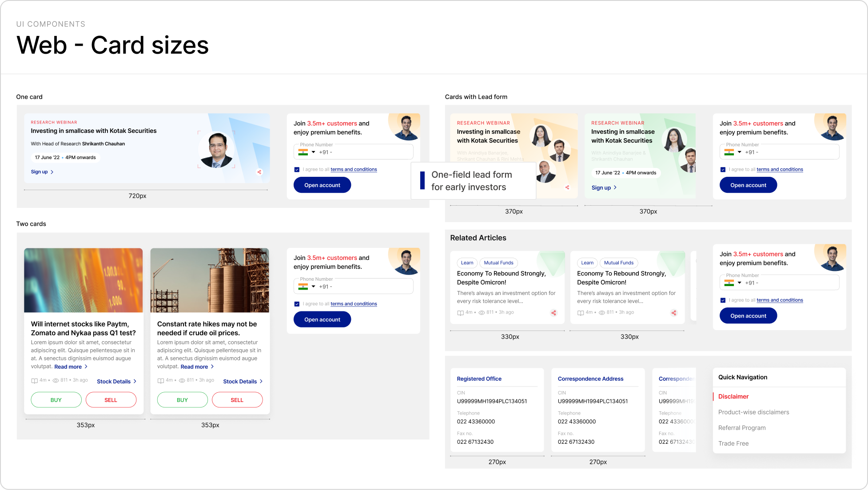Click Sign up link on the One card banner

(x=42, y=172)
